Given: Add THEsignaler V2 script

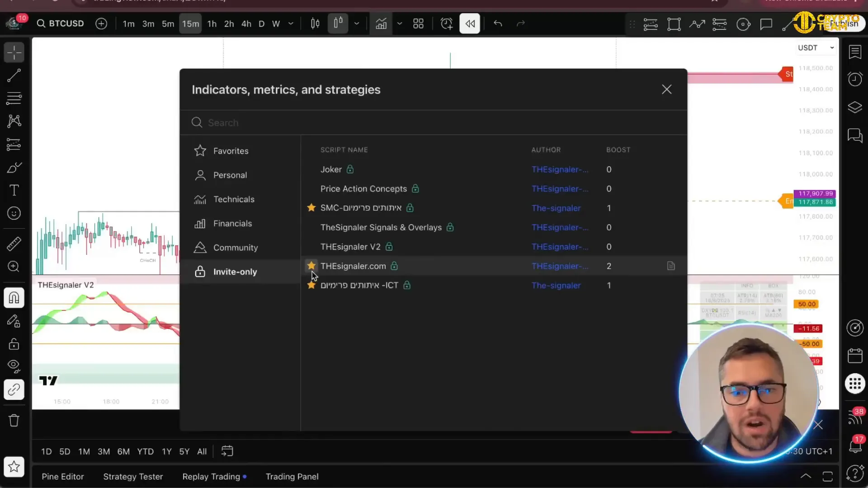Looking at the screenshot, I should pos(494,247).
